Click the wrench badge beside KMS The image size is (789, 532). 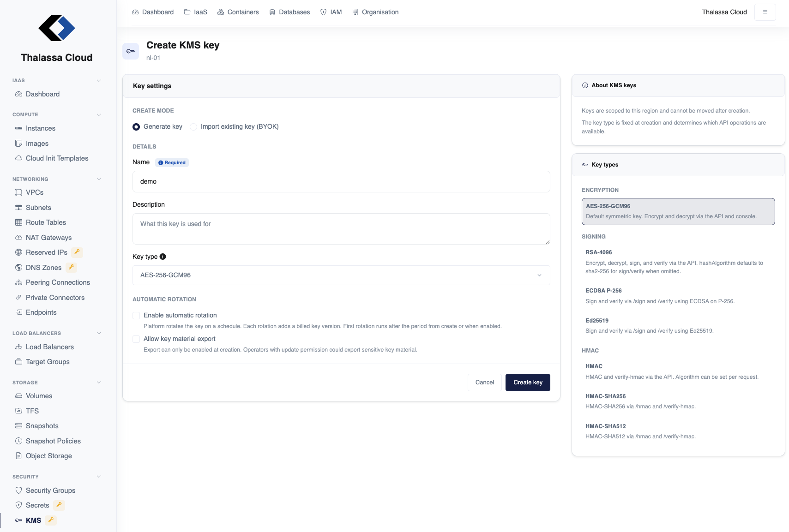pos(51,520)
